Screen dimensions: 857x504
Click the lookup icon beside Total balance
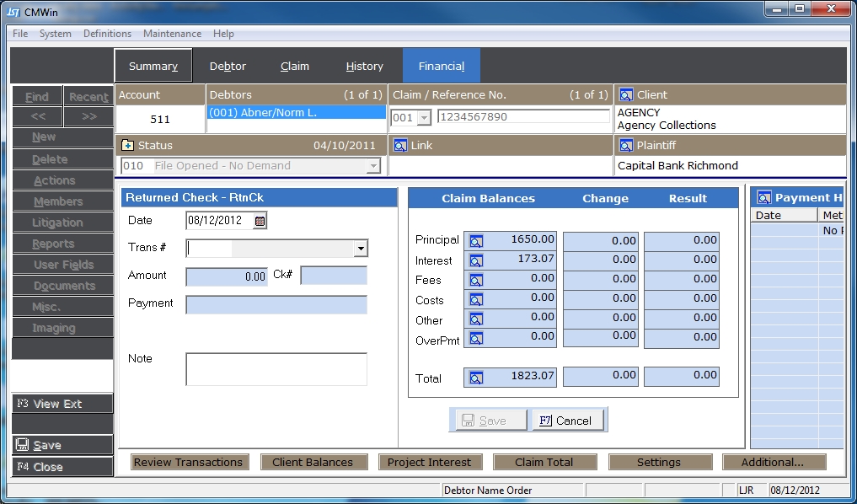(x=476, y=378)
